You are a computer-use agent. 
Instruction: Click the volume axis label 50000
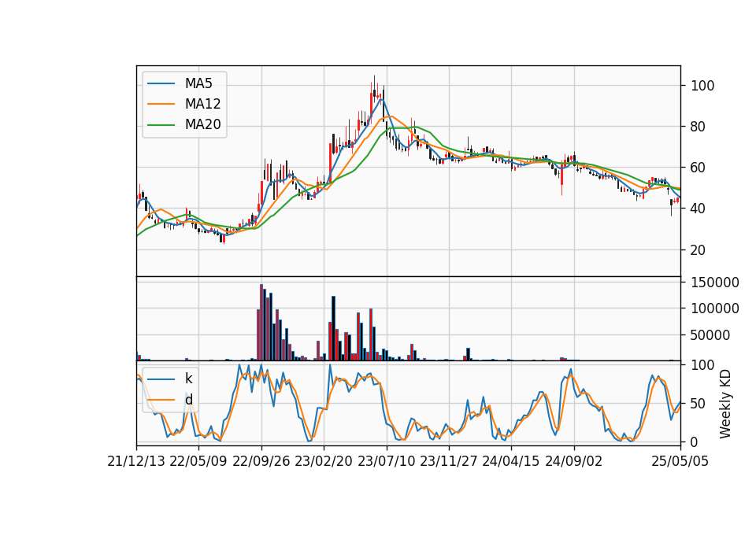710,335
